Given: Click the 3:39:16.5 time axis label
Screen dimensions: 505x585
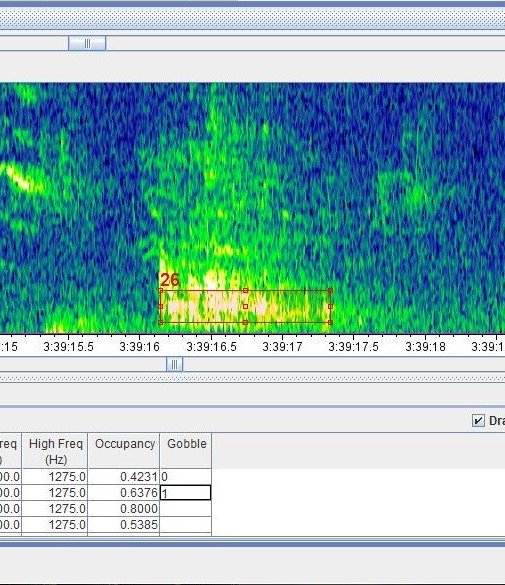Looking at the screenshot, I should pyautogui.click(x=211, y=347).
